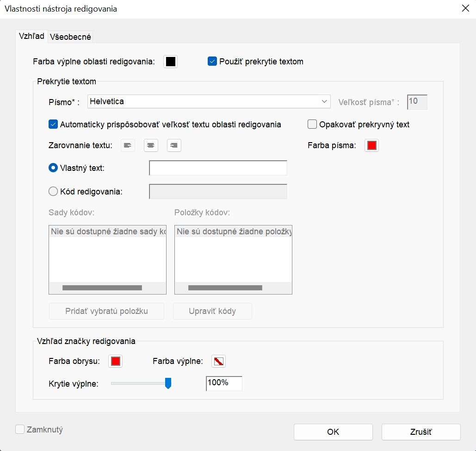Switch to the Všeobecné tab
476x451 pixels.
[70, 37]
